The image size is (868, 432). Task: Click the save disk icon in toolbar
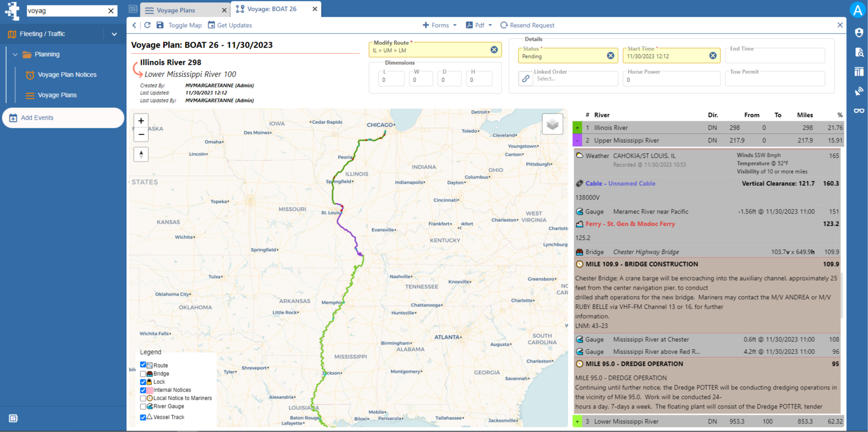160,25
